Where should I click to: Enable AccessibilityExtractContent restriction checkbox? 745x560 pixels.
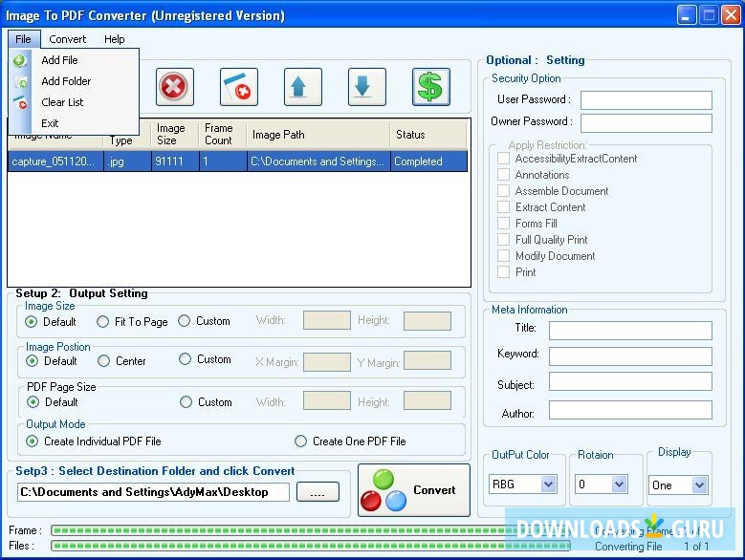[x=503, y=158]
